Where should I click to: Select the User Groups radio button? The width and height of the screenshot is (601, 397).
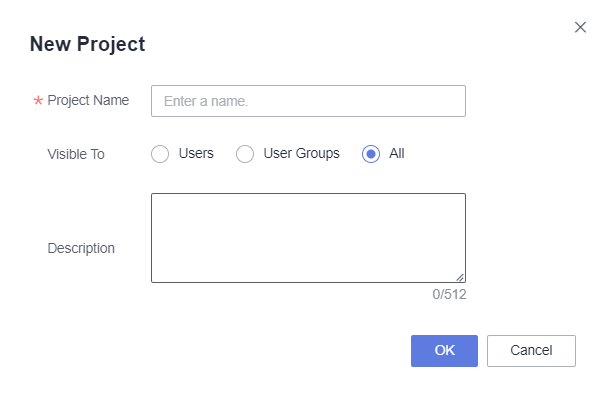pos(245,154)
